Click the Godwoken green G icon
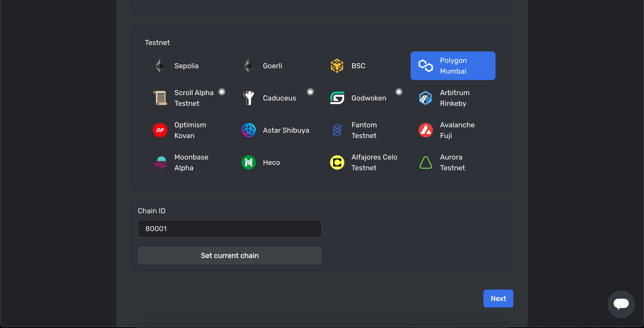The width and height of the screenshot is (644, 328). (x=337, y=98)
